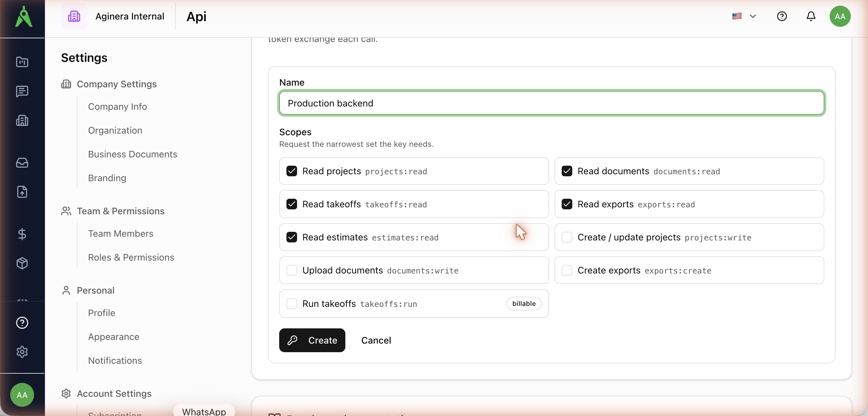This screenshot has height=416, width=868.
Task: Open Roles & Permissions page
Action: 131,257
